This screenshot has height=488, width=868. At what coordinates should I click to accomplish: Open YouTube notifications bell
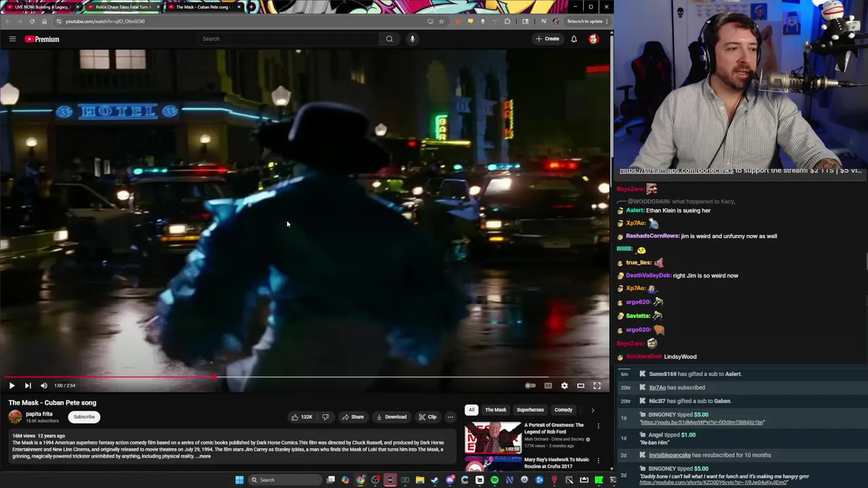(x=574, y=39)
